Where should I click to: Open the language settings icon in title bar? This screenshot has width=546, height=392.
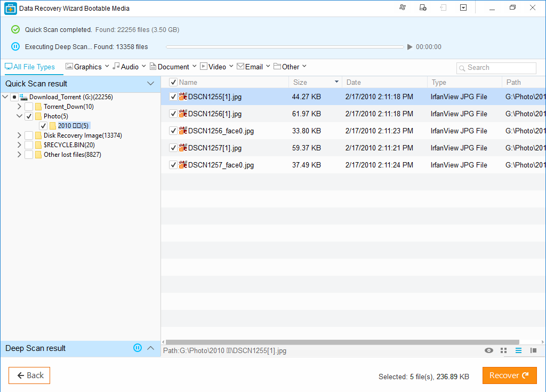403,7
